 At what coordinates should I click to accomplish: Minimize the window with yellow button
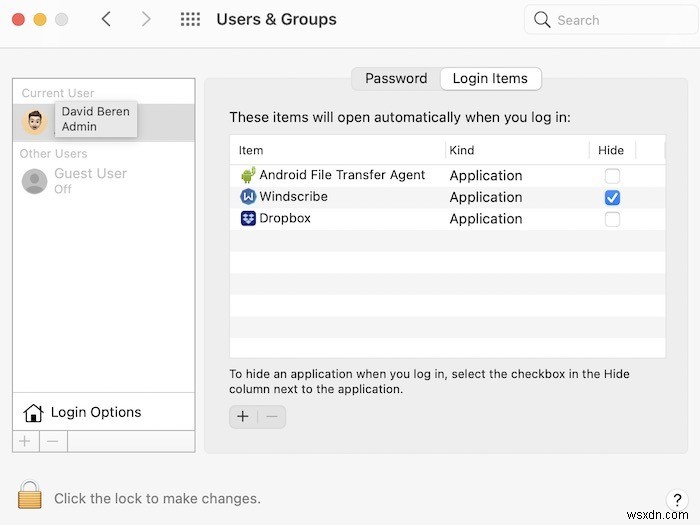pyautogui.click(x=40, y=20)
